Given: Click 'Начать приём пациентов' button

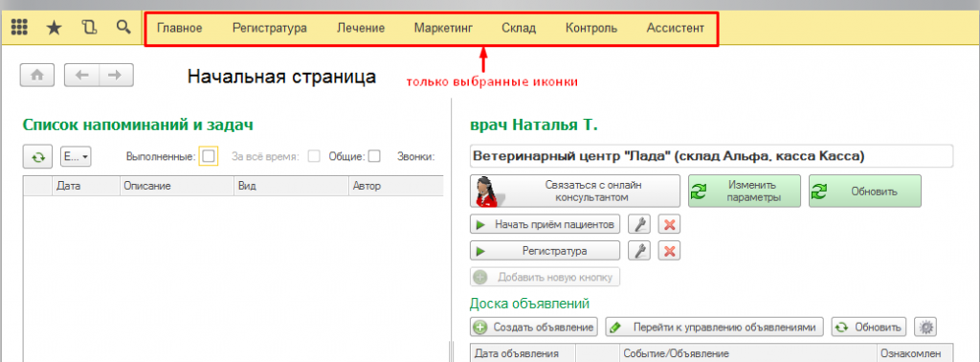Looking at the screenshot, I should coord(545,224).
